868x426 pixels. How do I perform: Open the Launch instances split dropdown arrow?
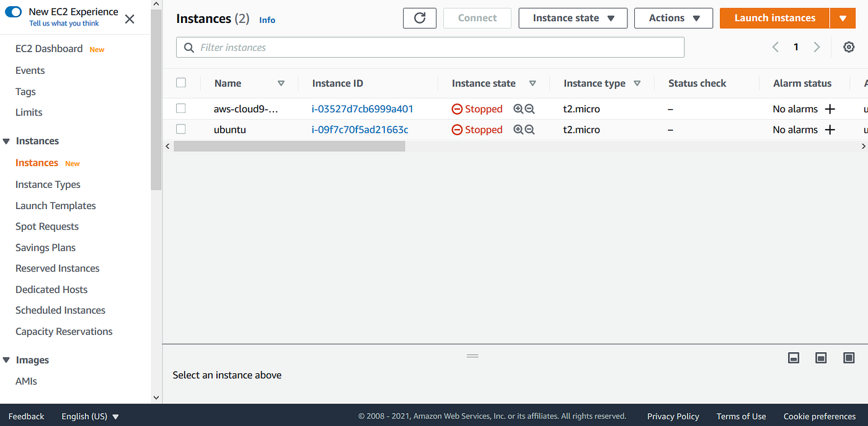click(x=843, y=18)
